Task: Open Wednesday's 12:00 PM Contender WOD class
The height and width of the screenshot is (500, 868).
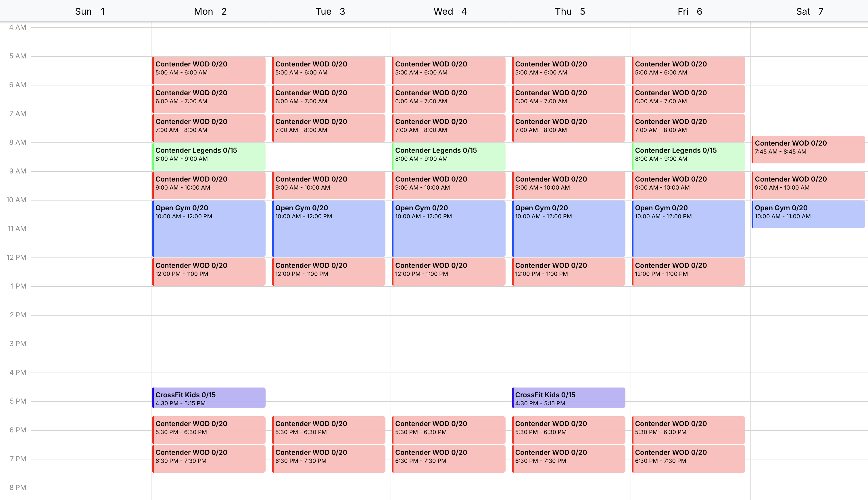Action: pyautogui.click(x=448, y=272)
